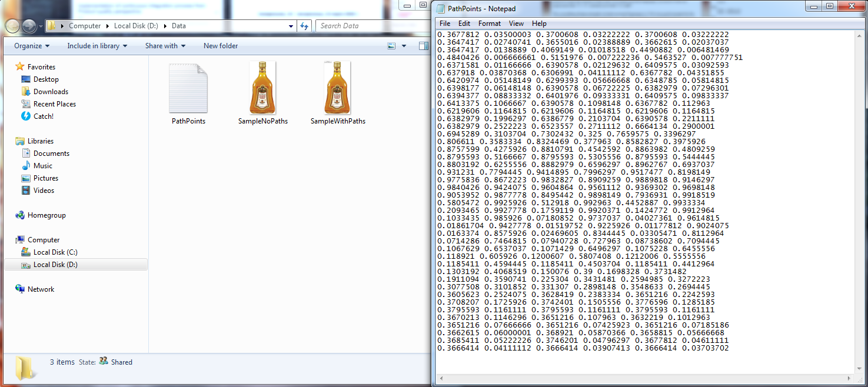Open the Catch! favorite location
This screenshot has width=868, height=387.
pos(43,116)
